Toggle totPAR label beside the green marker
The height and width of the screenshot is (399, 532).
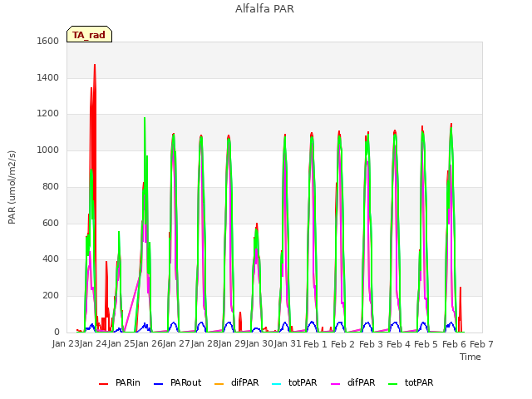[x=419, y=382]
